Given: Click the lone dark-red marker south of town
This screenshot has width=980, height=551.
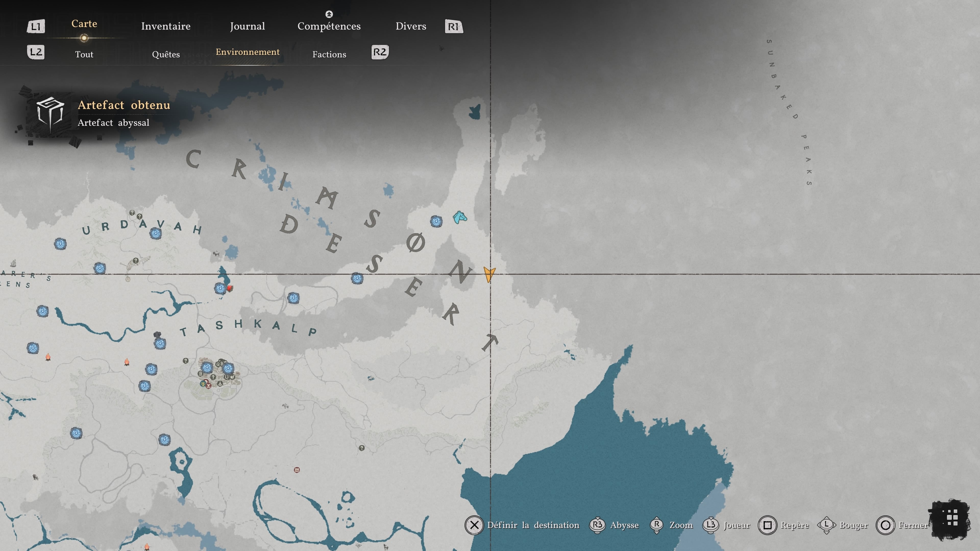Looking at the screenshot, I should pos(297,470).
